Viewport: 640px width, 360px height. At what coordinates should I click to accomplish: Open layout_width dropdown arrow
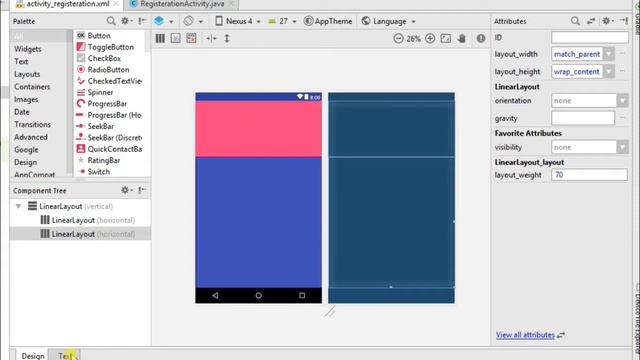[x=609, y=54]
